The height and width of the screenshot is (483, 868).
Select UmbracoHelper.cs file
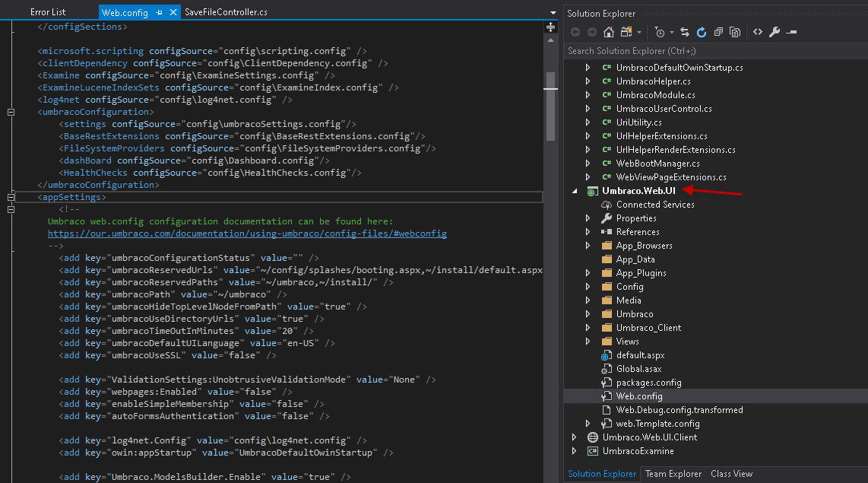coord(653,81)
